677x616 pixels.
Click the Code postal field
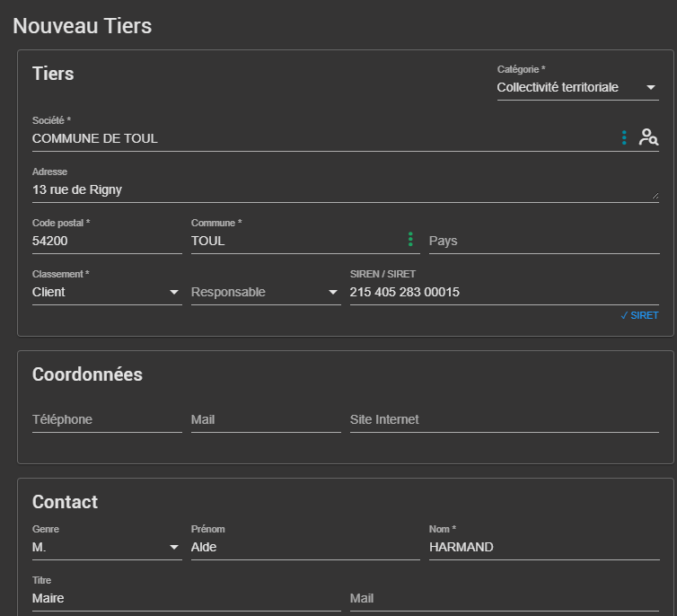click(x=106, y=241)
